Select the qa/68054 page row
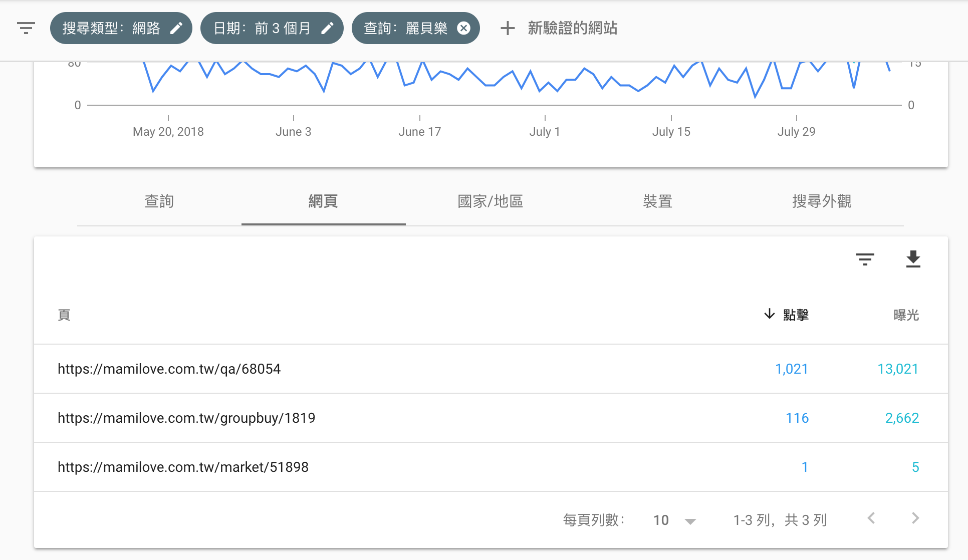 click(169, 369)
